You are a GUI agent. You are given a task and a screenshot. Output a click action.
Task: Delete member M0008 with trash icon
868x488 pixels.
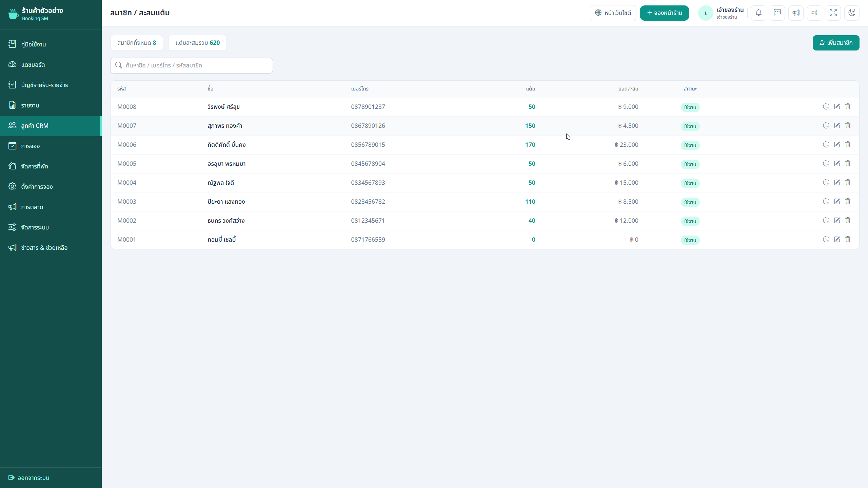click(848, 106)
